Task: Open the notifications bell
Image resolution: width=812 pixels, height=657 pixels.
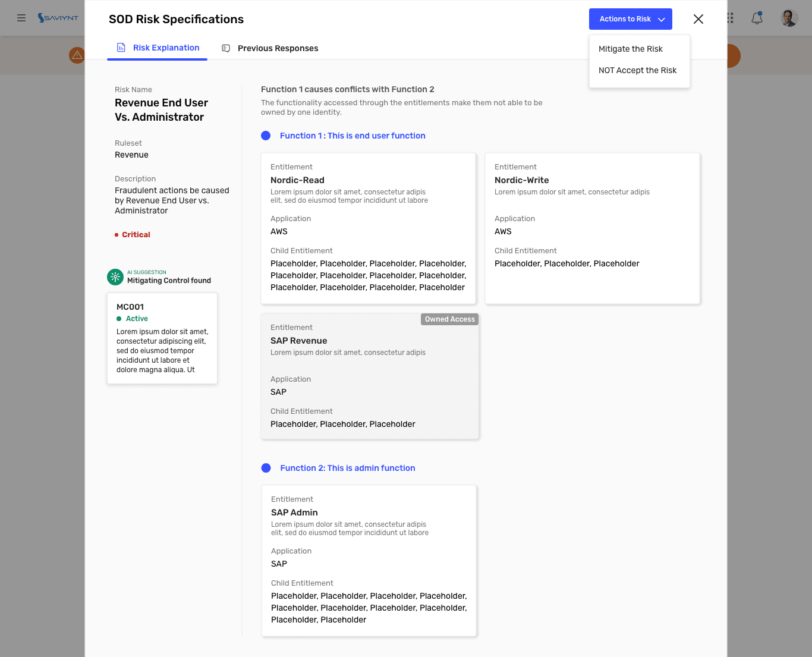Action: point(757,18)
